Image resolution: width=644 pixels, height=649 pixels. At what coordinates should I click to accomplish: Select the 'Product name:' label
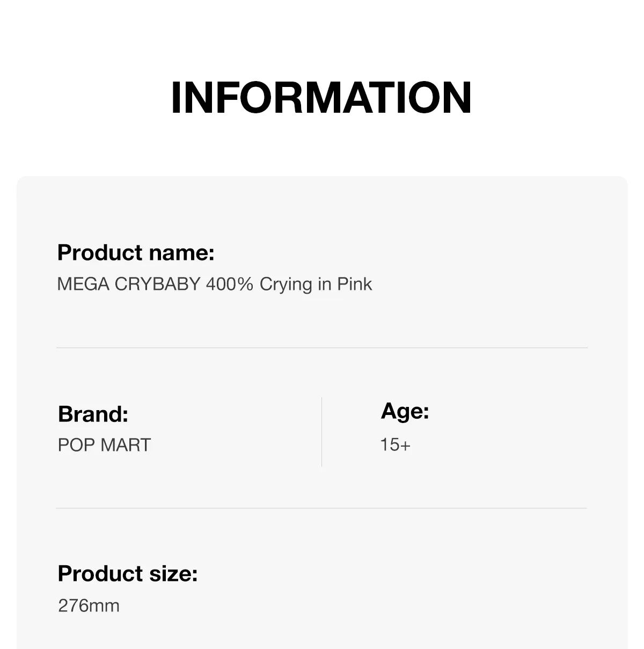(135, 252)
